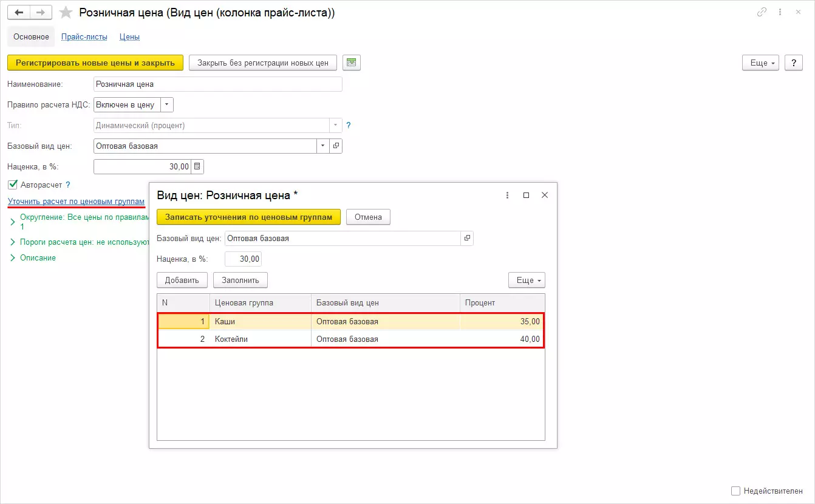Screen dimensions: 815x504
Task: Open help with the question mark button
Action: [x=794, y=63]
